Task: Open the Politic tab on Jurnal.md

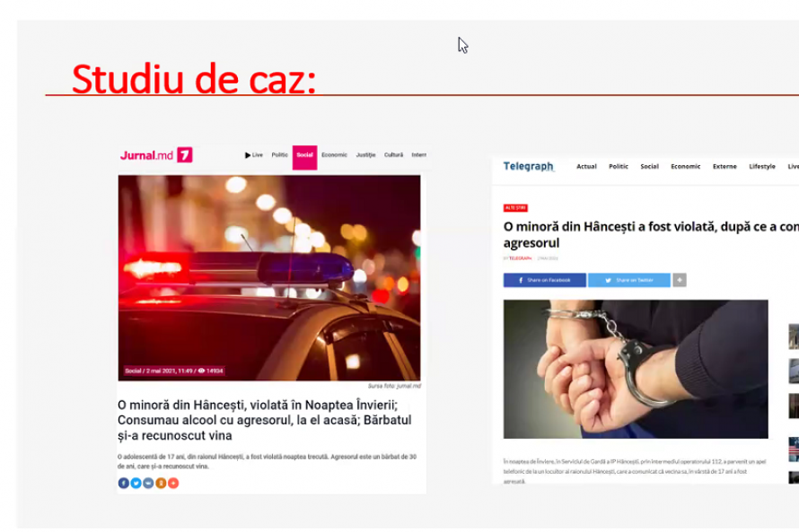Action: (x=280, y=155)
